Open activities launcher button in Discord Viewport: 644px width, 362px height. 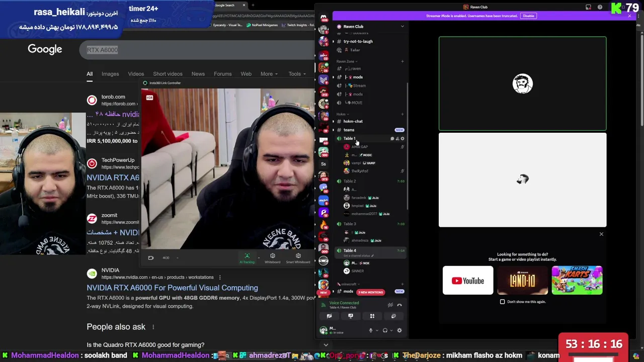point(372,316)
